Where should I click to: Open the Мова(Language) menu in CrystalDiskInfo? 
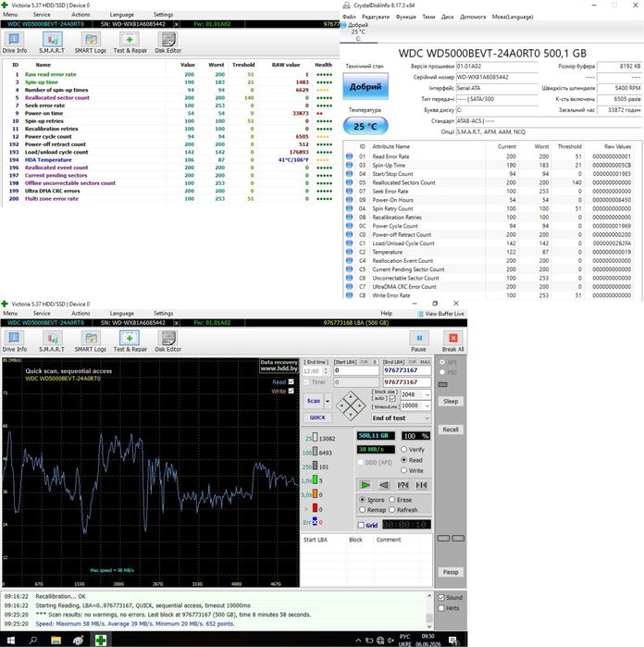tap(513, 17)
